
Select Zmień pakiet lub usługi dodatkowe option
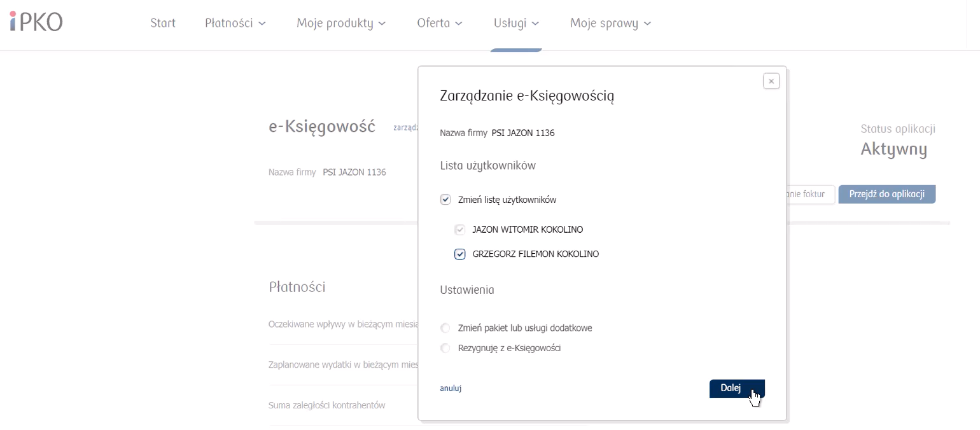pyautogui.click(x=445, y=328)
